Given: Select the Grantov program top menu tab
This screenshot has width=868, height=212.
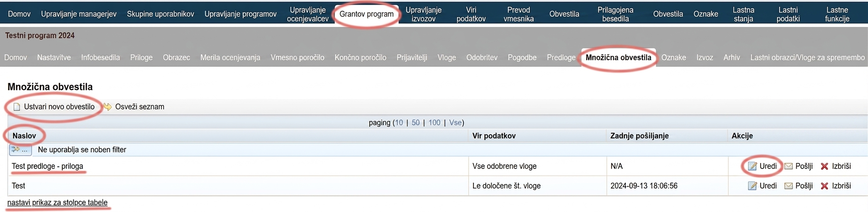Looking at the screenshot, I should pos(366,14).
